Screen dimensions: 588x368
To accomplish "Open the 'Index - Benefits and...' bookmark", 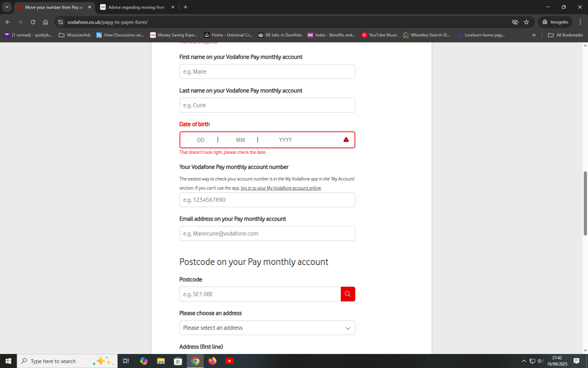I will (x=331, y=35).
